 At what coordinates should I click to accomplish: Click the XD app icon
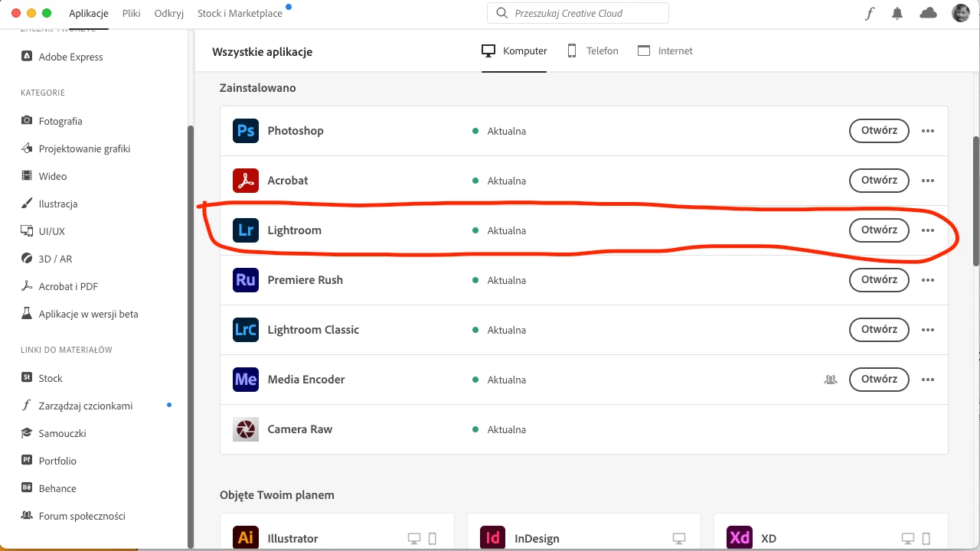pyautogui.click(x=740, y=538)
